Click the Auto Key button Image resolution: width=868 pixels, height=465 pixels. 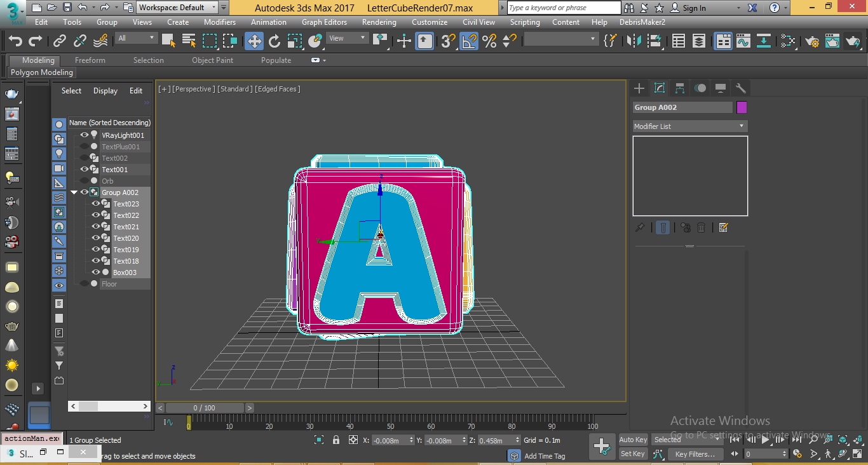pyautogui.click(x=633, y=440)
